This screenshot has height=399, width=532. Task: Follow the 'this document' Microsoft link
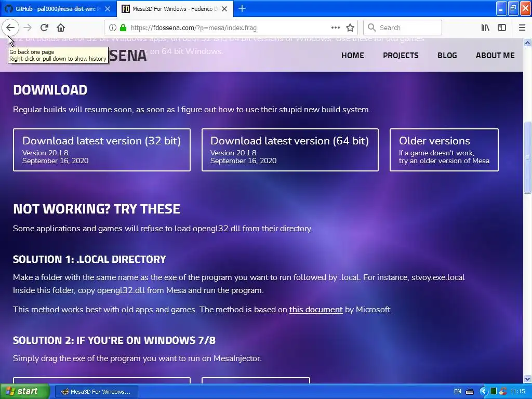[316, 310]
